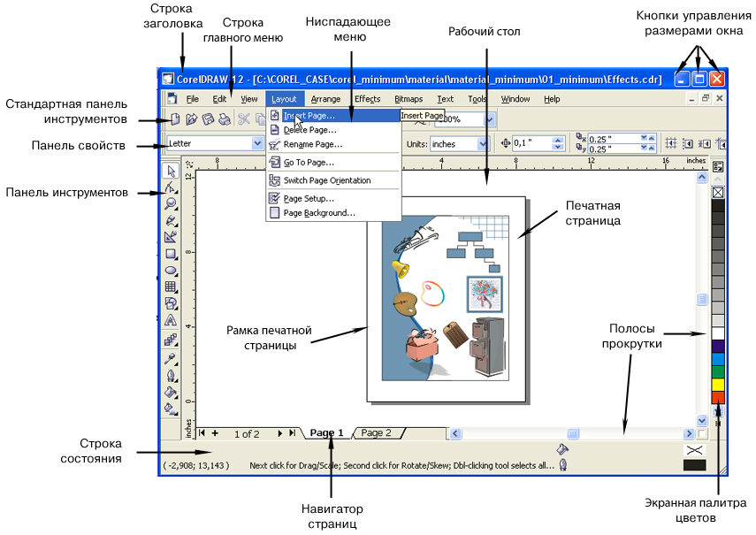Viewport: 756px width, 535px height.
Task: Expand the Units inches dropdown
Action: click(x=482, y=143)
